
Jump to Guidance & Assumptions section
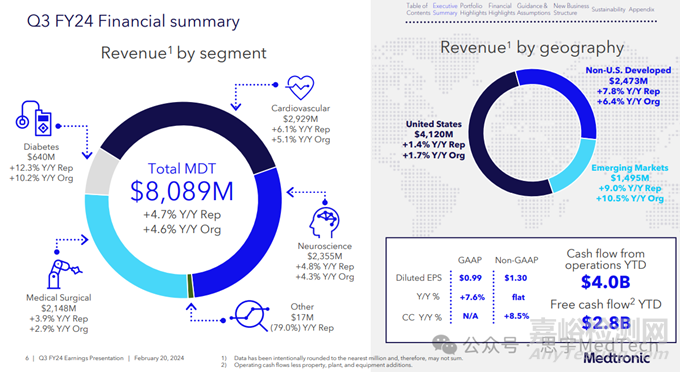click(x=533, y=9)
